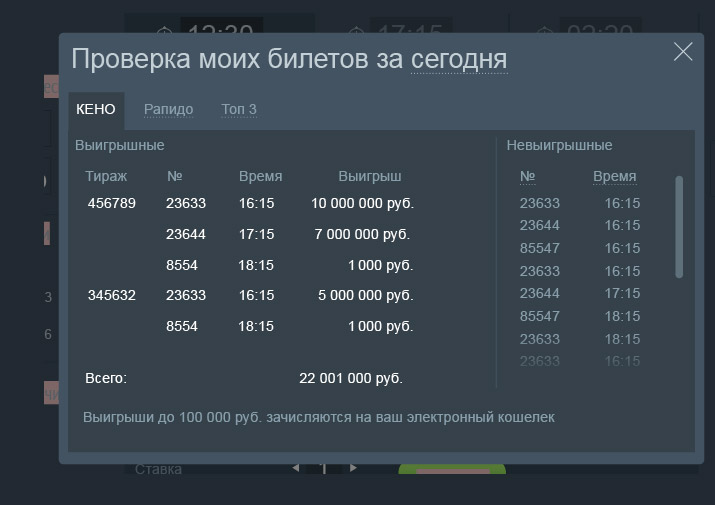Image resolution: width=715 pixels, height=505 pixels.
Task: Sort non-winning tickets by № column
Action: click(527, 177)
